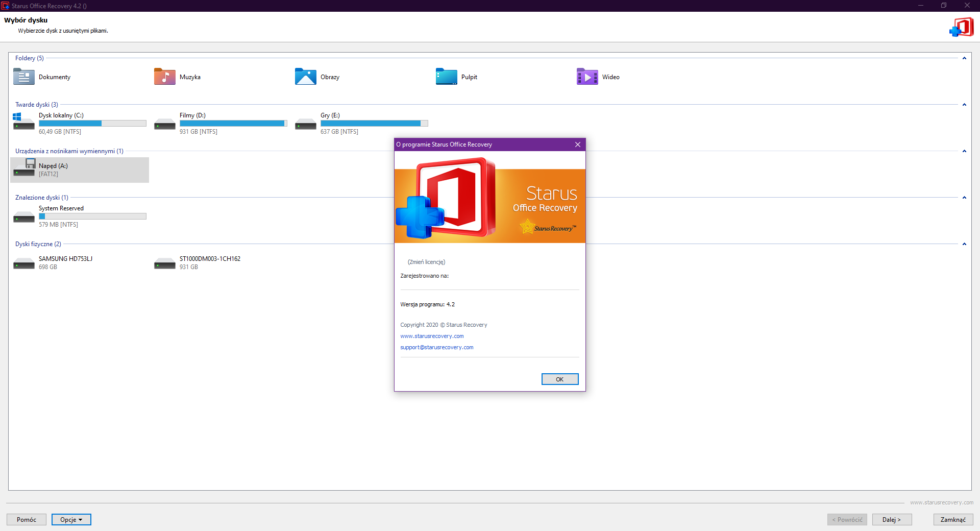Click the Pulpit folder label
980x531 pixels.
tap(469, 77)
